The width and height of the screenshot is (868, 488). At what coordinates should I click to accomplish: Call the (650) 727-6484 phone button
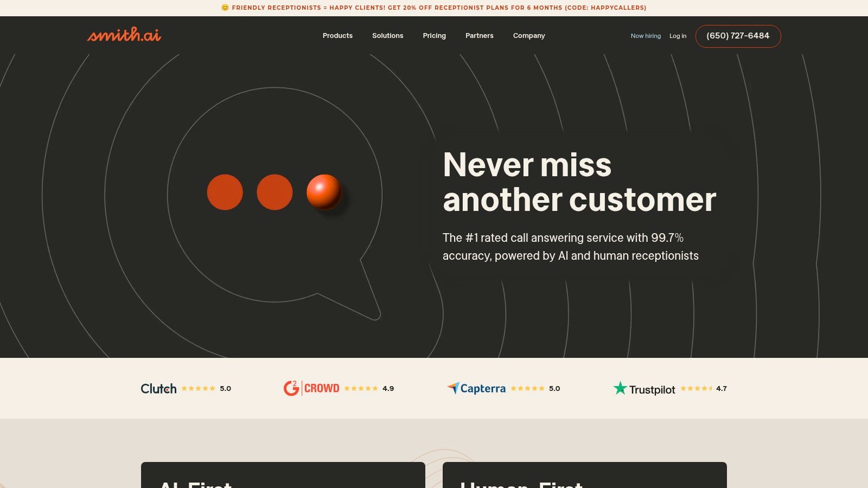point(738,36)
